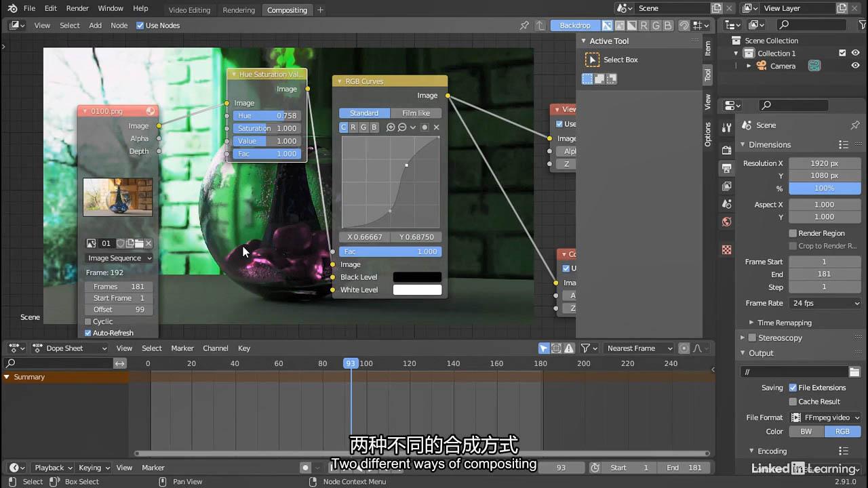
Task: Open the Tool properties tab icon
Action: point(726,127)
